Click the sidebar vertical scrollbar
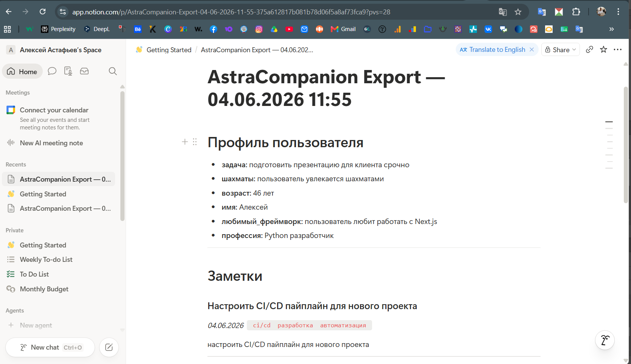 pos(122,155)
